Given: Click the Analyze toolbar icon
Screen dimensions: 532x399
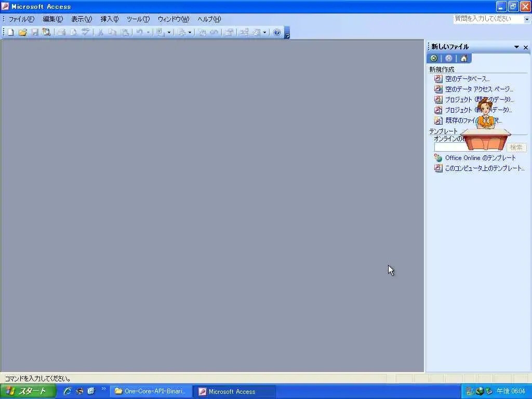Looking at the screenshot, I should click(x=182, y=32).
